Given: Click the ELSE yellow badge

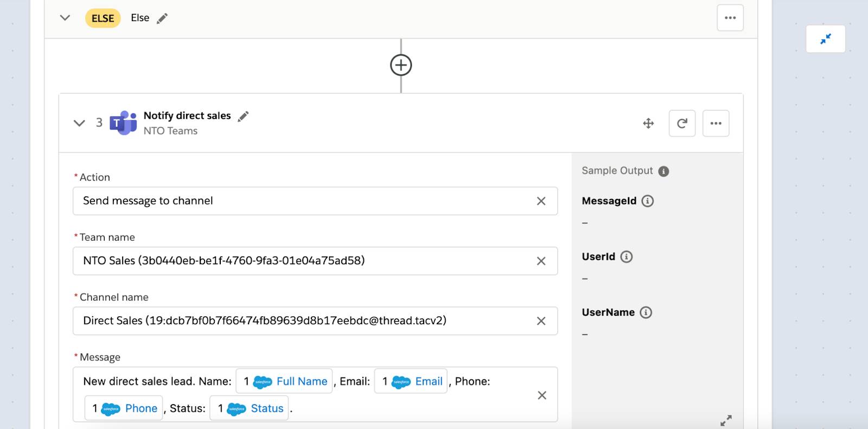Looking at the screenshot, I should coord(103,18).
